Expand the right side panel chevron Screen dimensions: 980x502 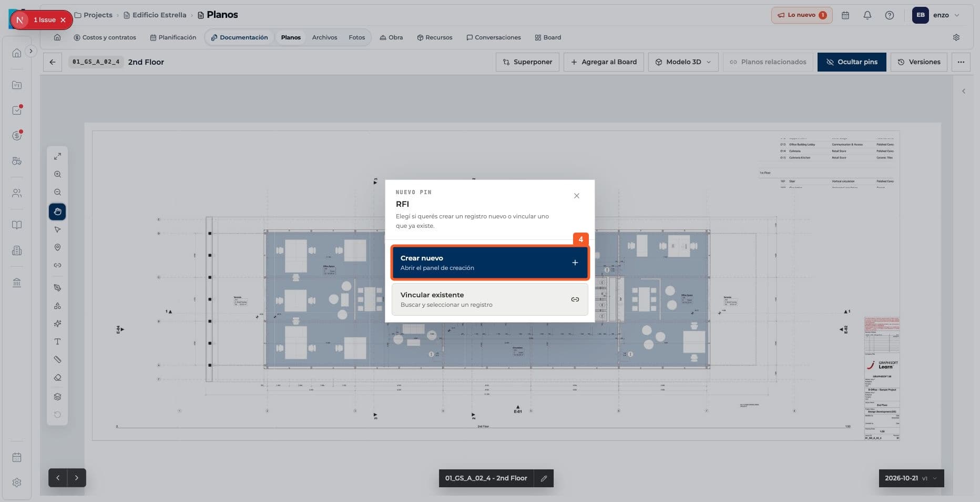964,91
